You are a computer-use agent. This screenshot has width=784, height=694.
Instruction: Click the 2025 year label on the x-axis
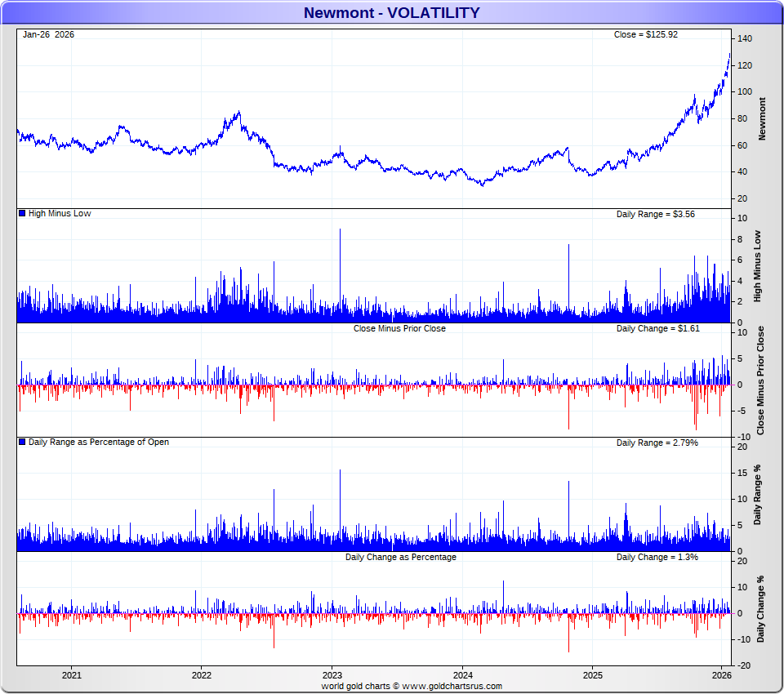pyautogui.click(x=592, y=675)
